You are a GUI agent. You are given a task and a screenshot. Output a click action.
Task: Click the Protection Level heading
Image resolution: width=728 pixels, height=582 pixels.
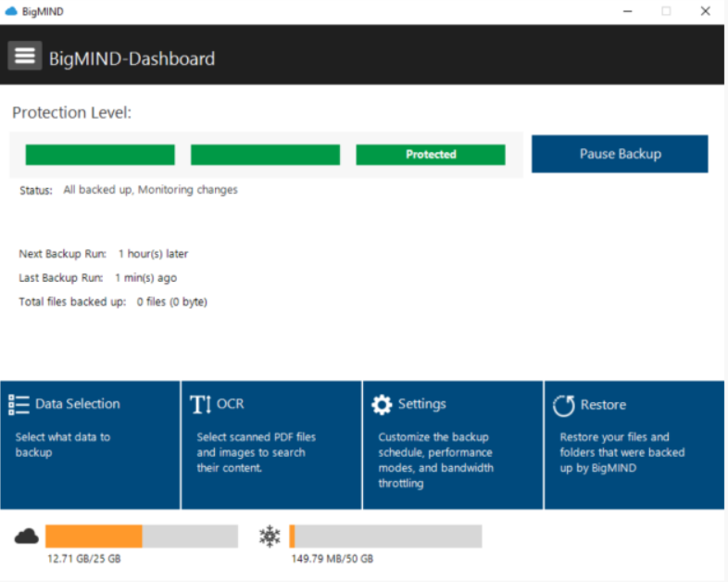(71, 112)
